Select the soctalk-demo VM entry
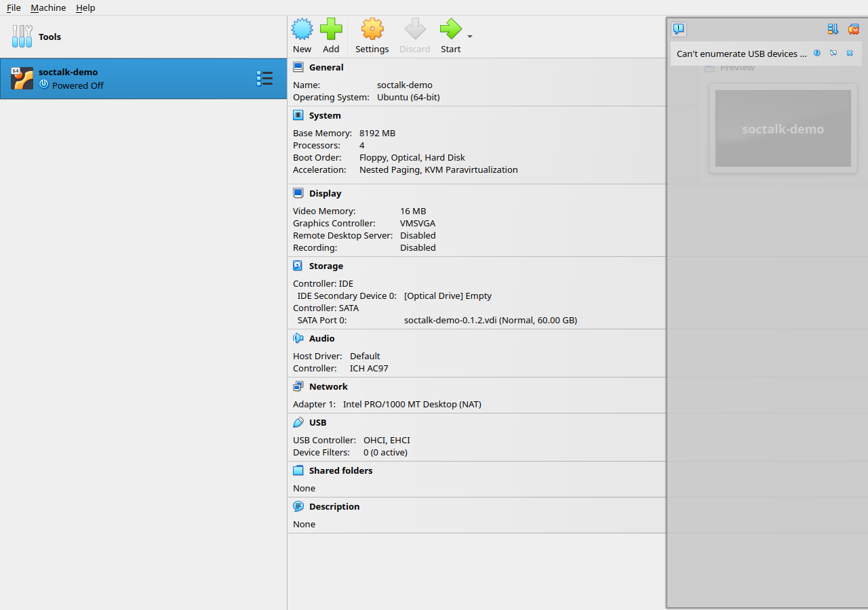 point(143,79)
